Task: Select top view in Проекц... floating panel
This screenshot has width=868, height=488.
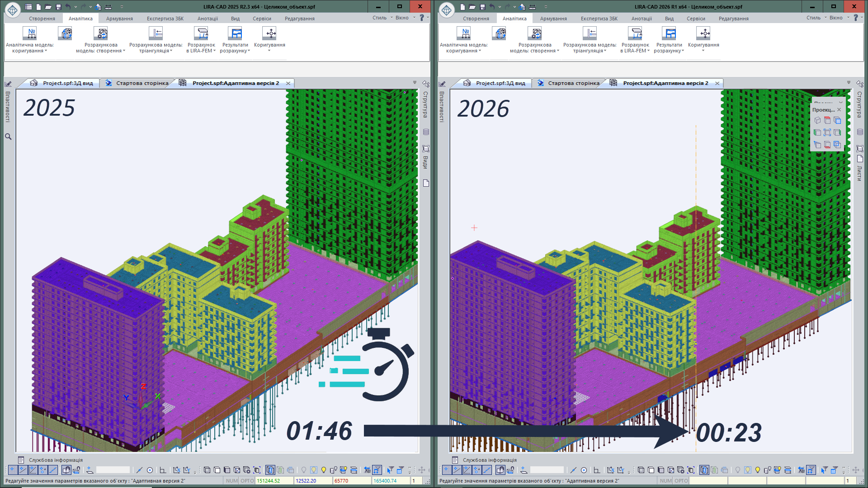Action: click(x=827, y=120)
